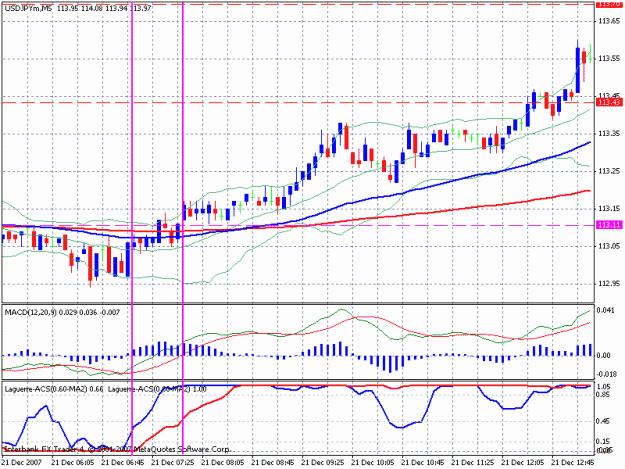Click the USDJPYm,M5 chart title text
Viewport: 625px width, 469px height.
pos(28,8)
